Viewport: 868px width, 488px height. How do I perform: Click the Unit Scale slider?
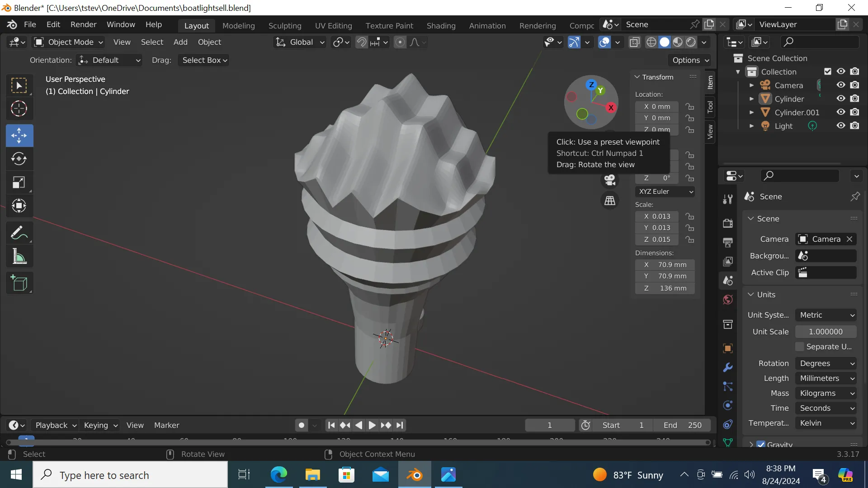[x=826, y=332]
